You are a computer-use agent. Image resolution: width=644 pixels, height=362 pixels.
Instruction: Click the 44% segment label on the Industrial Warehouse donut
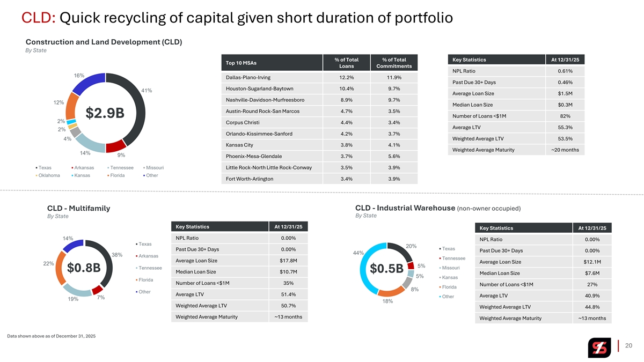359,253
